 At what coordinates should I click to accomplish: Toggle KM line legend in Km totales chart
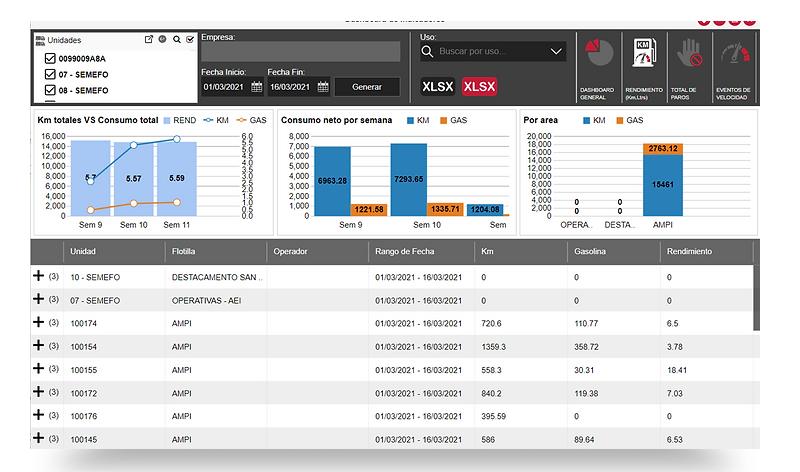216,120
